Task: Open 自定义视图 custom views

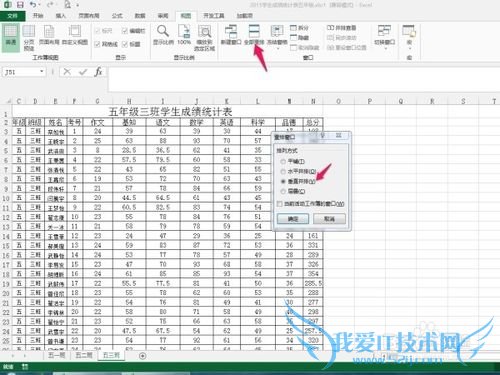Action: click(75, 35)
